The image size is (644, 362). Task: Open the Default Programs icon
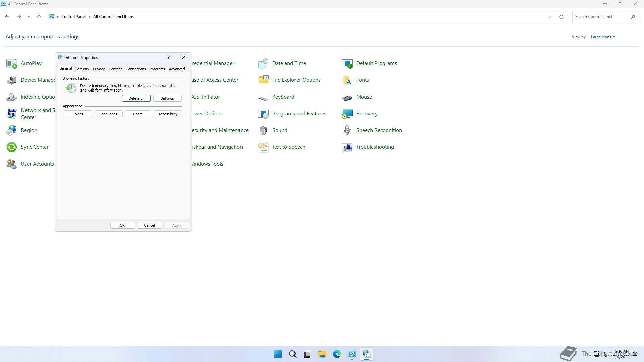(x=347, y=63)
